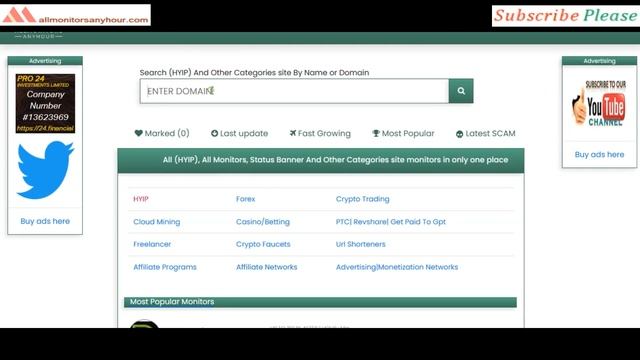Viewport: 640px width, 360px height.
Task: Open the Affiliate Networks category
Action: pyautogui.click(x=267, y=267)
